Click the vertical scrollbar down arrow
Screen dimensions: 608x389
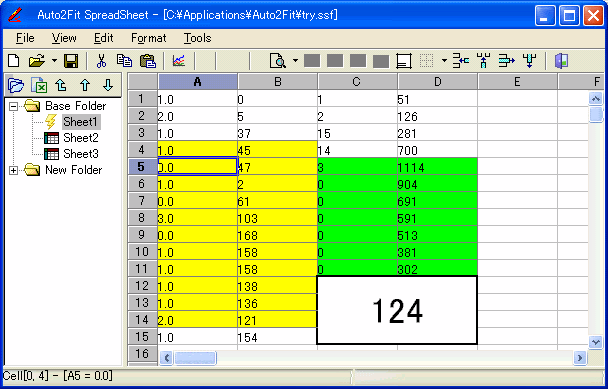595,342
